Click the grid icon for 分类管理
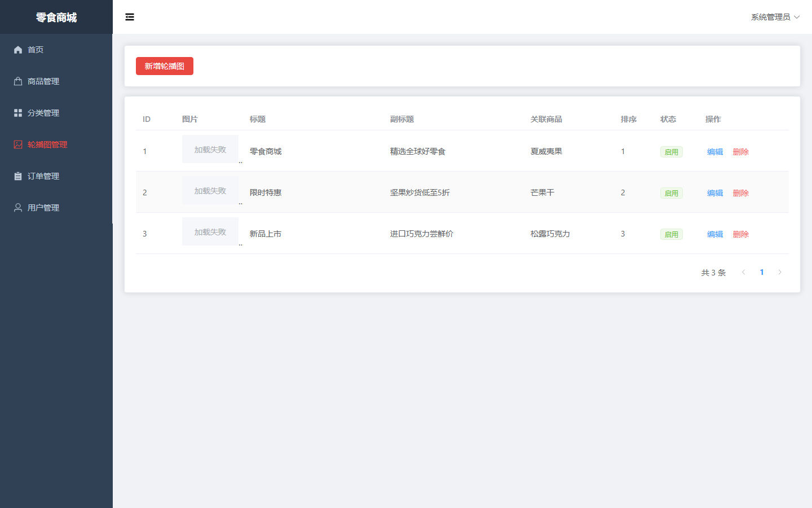 pyautogui.click(x=18, y=113)
